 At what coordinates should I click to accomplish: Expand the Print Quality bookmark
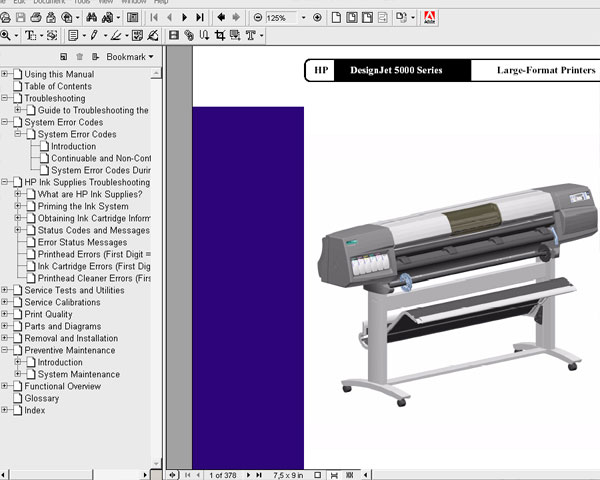pyautogui.click(x=5, y=313)
